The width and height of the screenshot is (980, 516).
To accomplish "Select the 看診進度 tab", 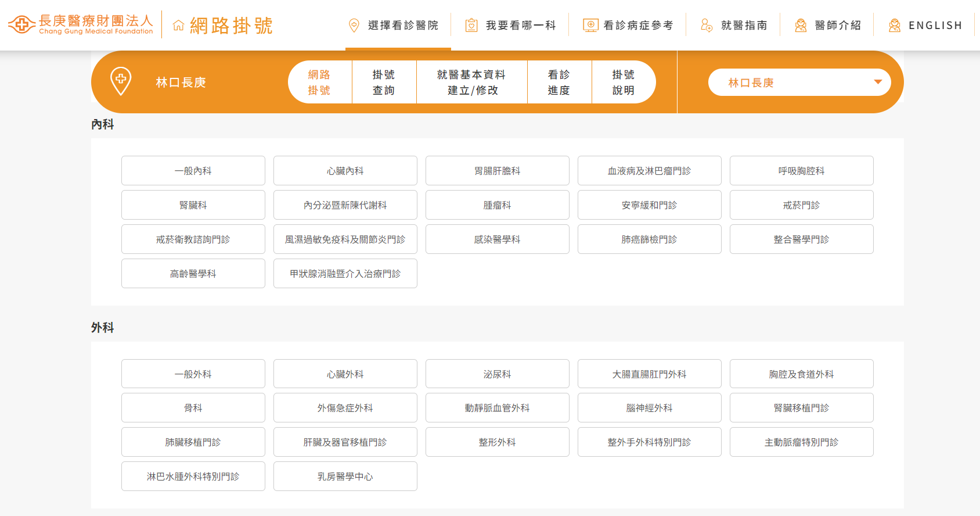I will pos(559,82).
